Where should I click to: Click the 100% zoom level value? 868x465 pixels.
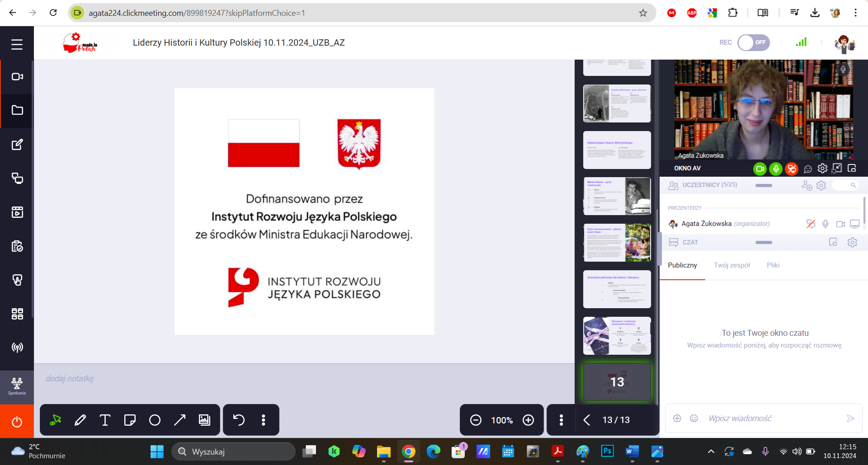point(502,420)
